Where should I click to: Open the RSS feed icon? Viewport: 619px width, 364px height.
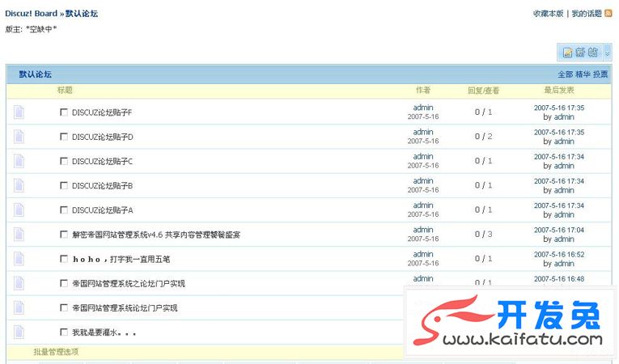[608, 14]
